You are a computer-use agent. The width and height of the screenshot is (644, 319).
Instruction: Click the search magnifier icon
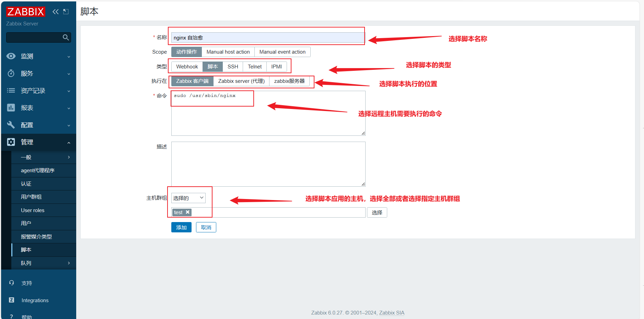[66, 37]
